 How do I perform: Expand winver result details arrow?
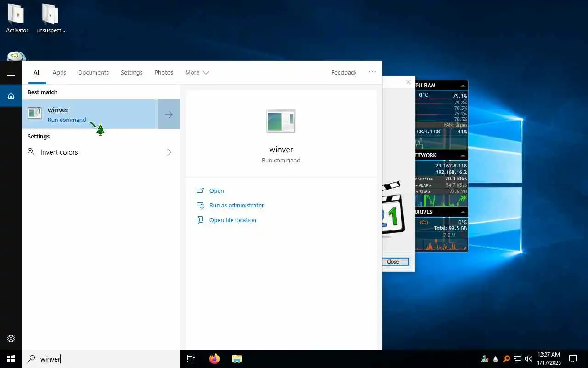pyautogui.click(x=169, y=114)
